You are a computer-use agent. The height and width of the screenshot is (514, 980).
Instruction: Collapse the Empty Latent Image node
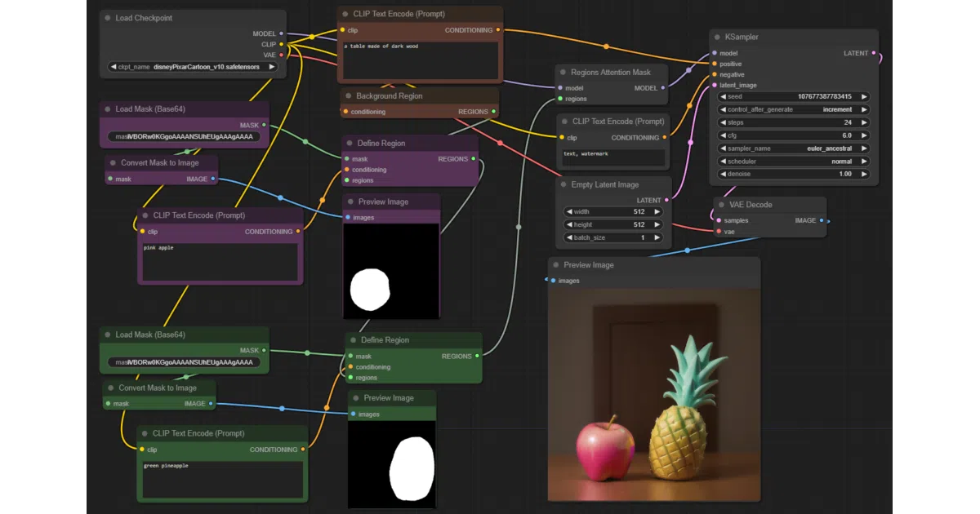(563, 184)
